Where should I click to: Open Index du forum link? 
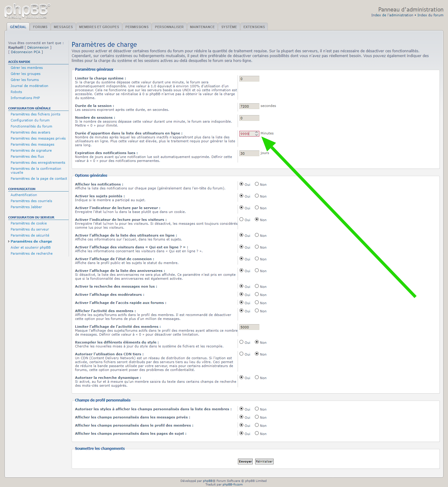[430, 15]
